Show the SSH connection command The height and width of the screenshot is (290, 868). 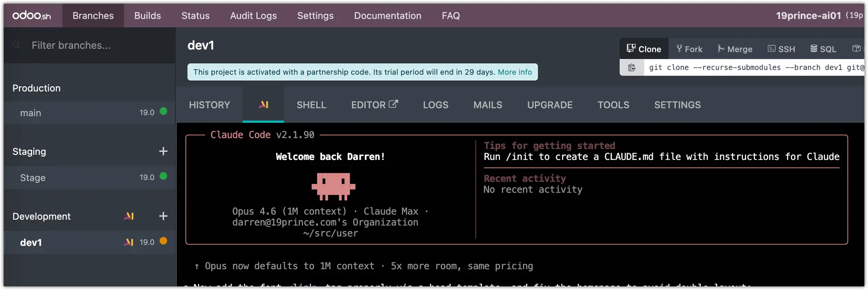tap(781, 49)
